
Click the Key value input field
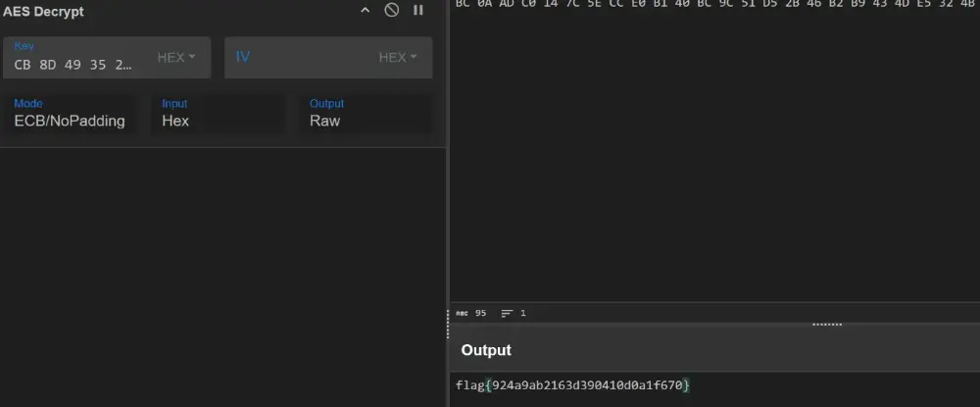pyautogui.click(x=73, y=65)
